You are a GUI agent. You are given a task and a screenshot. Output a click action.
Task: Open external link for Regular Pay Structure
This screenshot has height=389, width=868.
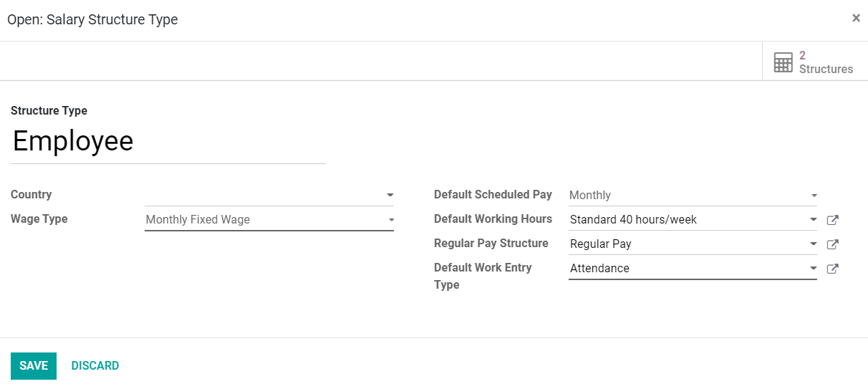pyautogui.click(x=832, y=244)
